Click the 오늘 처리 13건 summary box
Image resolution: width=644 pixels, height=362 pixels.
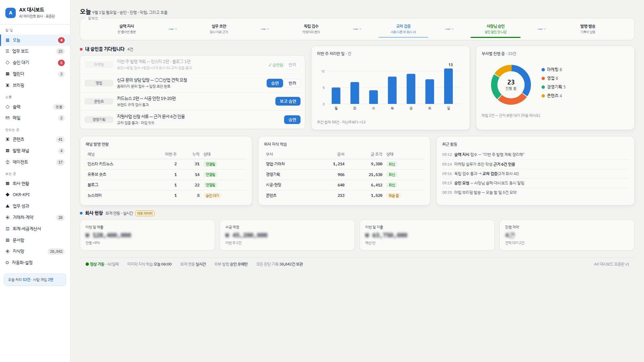click(35, 280)
